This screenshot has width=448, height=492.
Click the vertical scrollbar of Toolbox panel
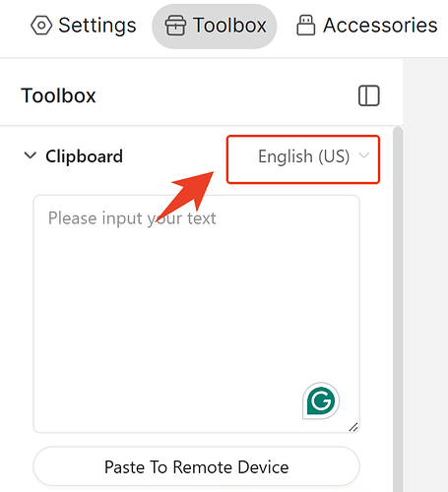coord(398,308)
